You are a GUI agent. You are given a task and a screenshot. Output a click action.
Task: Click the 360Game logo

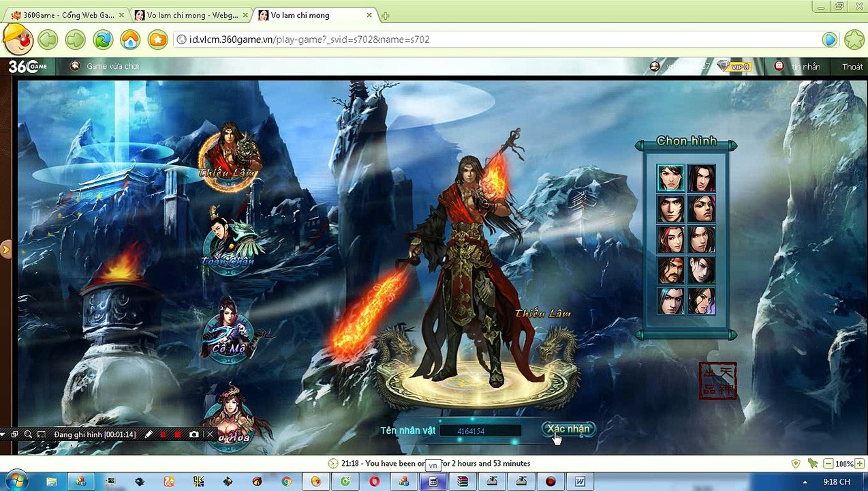28,66
